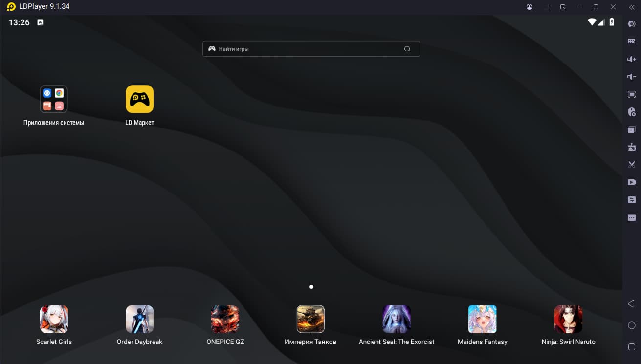641x364 pixels.
Task: Open the keyboard mapping tool in sidebar
Action: 632,42
